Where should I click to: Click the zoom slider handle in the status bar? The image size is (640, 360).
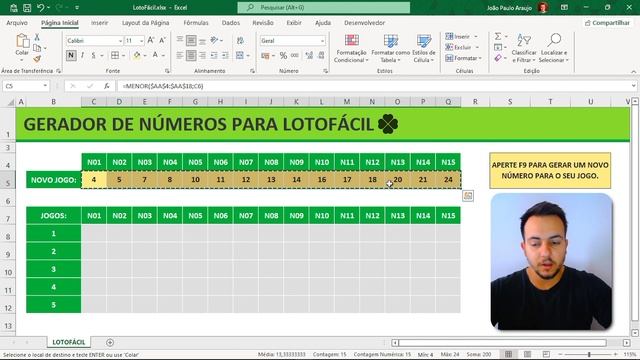[x=589, y=354]
